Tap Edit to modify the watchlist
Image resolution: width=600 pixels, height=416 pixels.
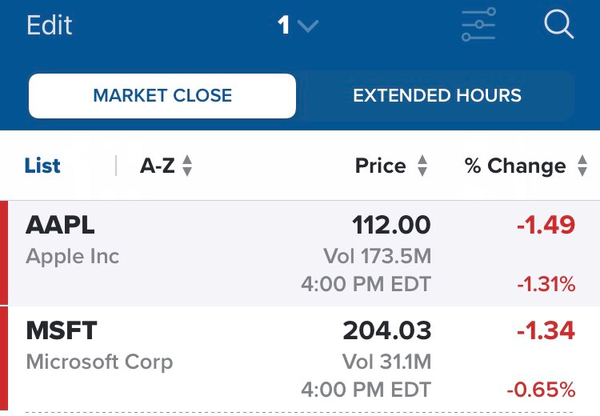point(49,25)
